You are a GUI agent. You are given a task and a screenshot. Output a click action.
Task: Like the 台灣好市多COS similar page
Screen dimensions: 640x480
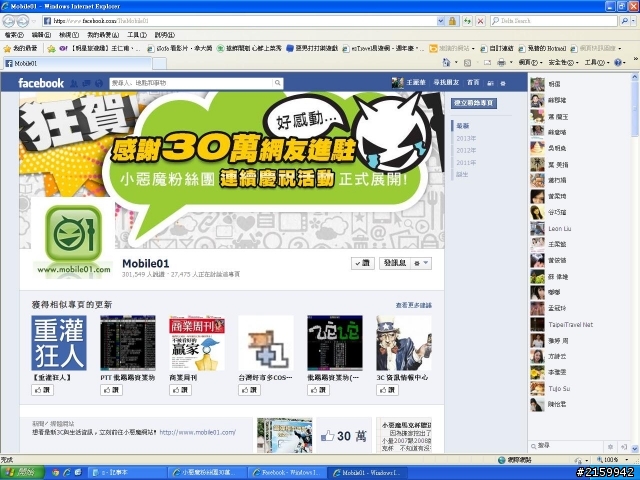(249, 390)
